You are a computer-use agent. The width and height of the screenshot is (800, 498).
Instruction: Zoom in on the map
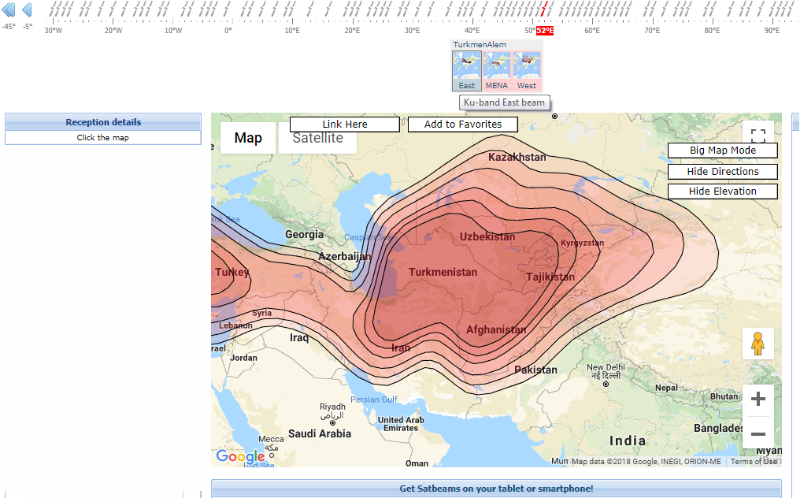point(758,399)
